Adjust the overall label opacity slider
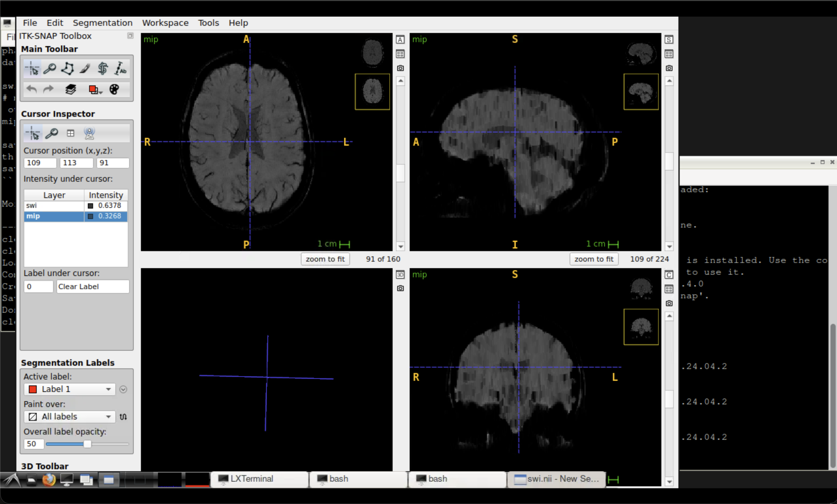This screenshot has width=837, height=504. [x=87, y=444]
